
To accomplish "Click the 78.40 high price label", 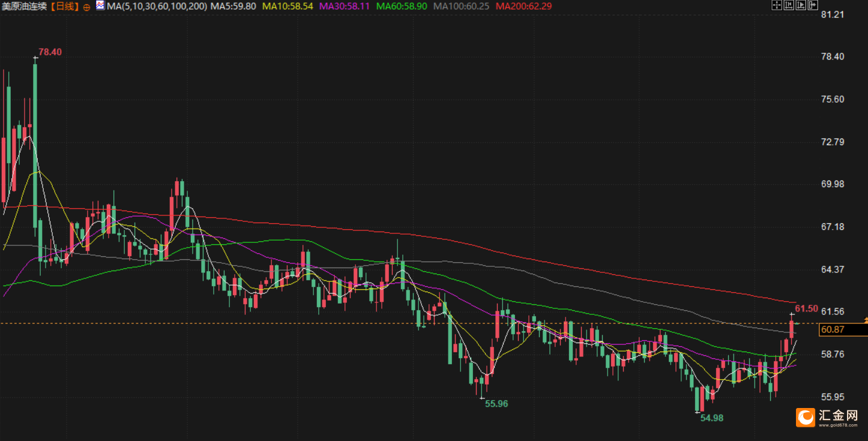I will pyautogui.click(x=50, y=52).
